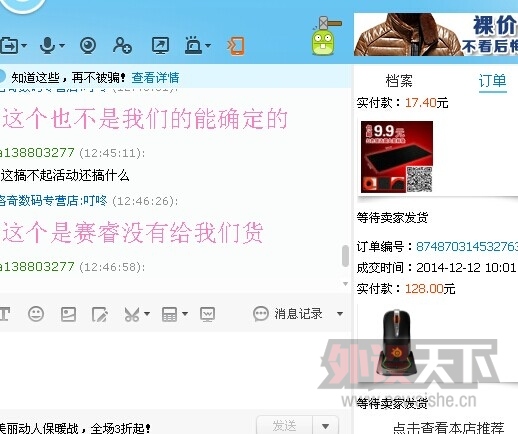This screenshot has height=434, width=518.
Task: Click 成交时间 2014-12-12 10:01 text
Action: click(436, 268)
